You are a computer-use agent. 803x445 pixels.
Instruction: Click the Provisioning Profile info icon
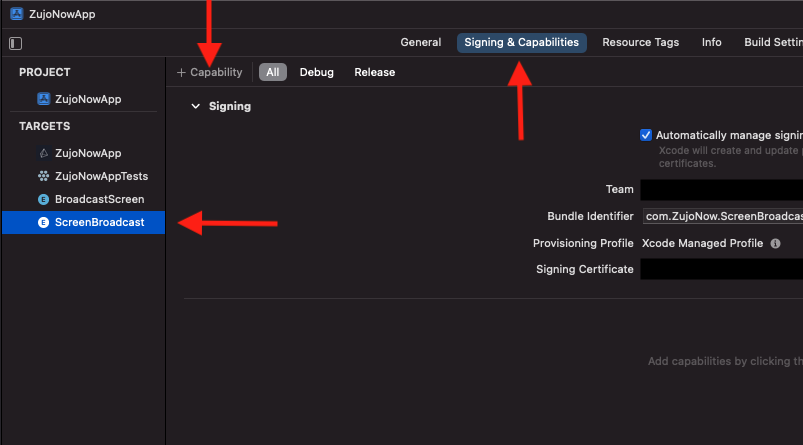(775, 243)
